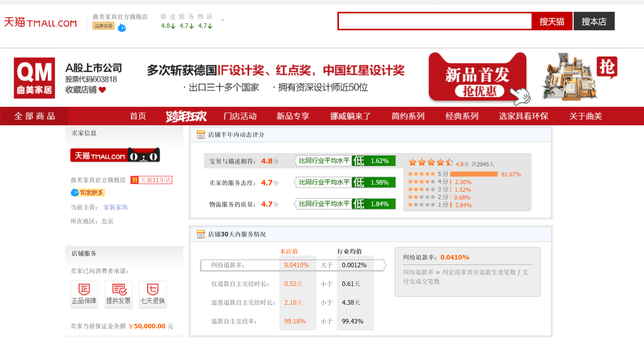Click into the search input field
The width and height of the screenshot is (644, 343).
435,21
